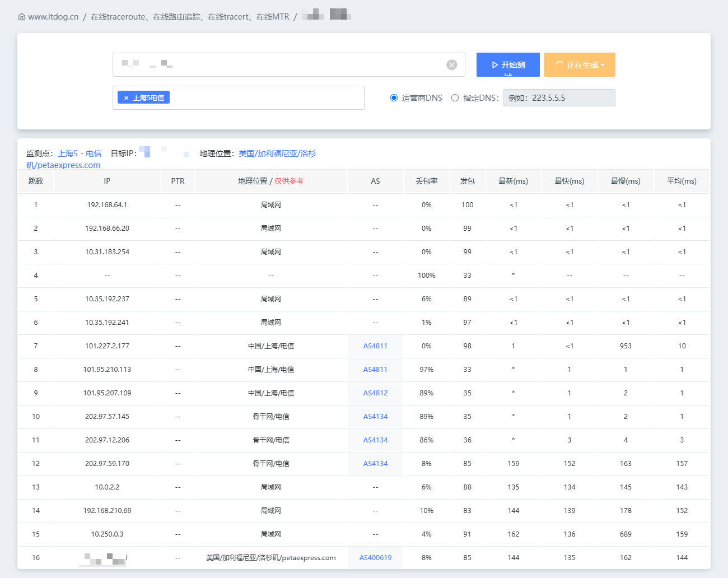
Task: Open the 上海5 - 电信 monitoring point link
Action: pyautogui.click(x=80, y=153)
